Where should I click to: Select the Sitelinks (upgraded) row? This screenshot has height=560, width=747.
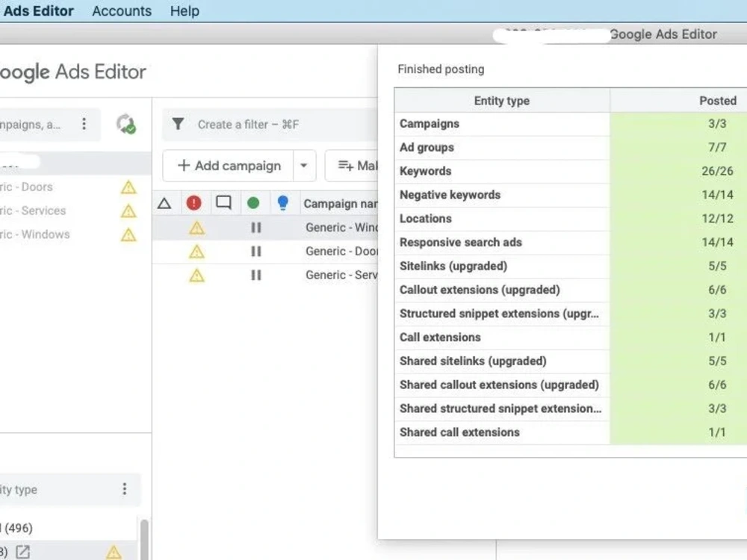tap(571, 267)
